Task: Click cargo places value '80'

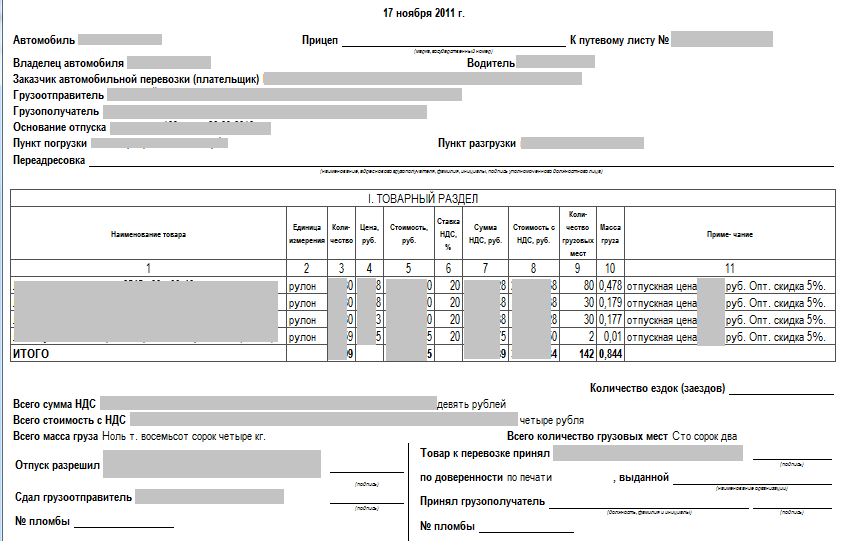Action: tap(589, 286)
